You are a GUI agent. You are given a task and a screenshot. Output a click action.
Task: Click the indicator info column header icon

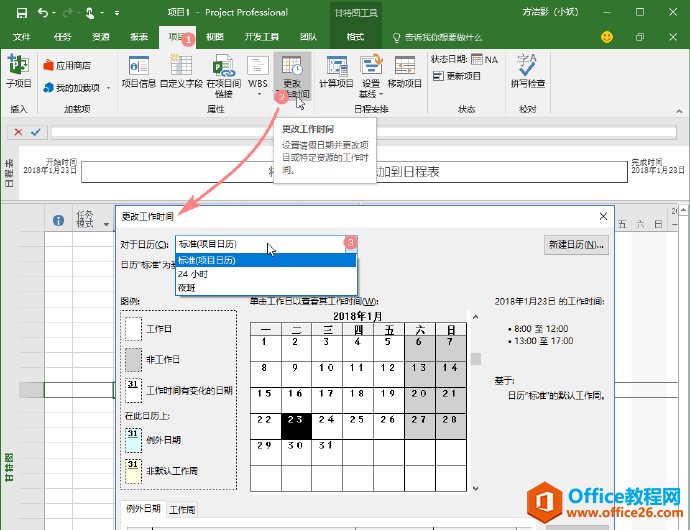tap(58, 220)
